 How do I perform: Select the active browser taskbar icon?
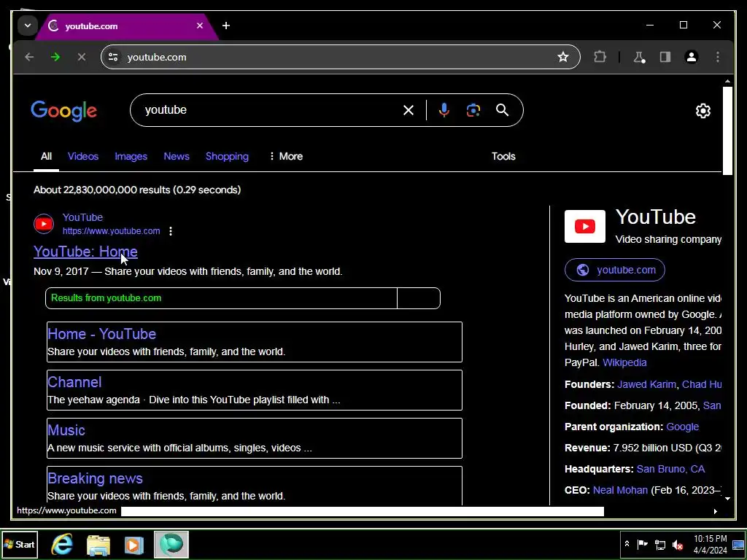(171, 544)
